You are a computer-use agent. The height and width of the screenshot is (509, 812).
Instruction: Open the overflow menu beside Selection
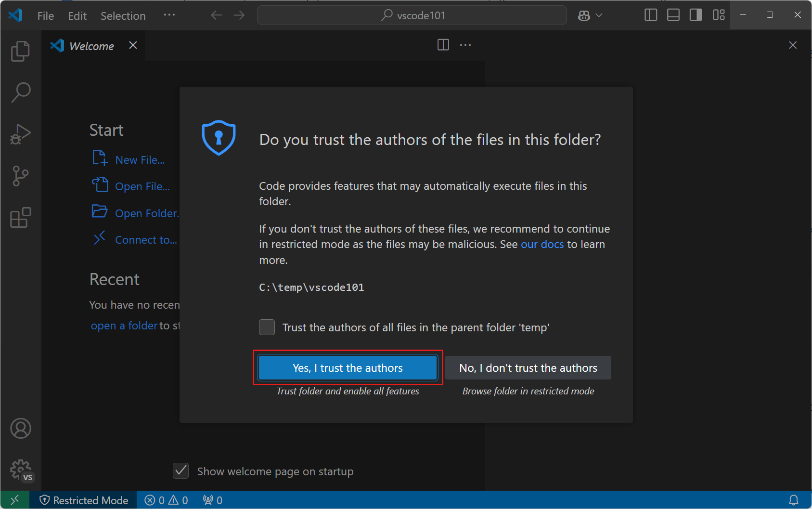click(169, 15)
